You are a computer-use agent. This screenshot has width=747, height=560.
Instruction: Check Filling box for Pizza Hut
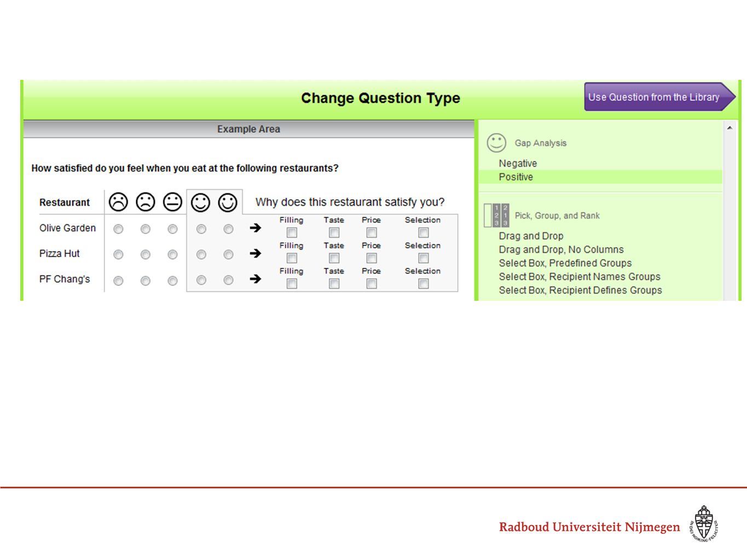pos(292,258)
